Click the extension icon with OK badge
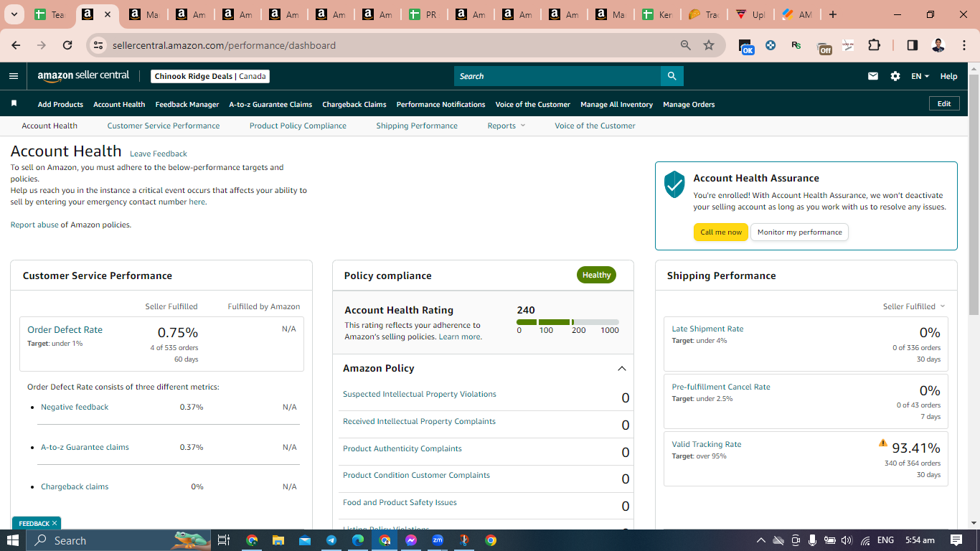This screenshot has width=980, height=551. (x=746, y=47)
